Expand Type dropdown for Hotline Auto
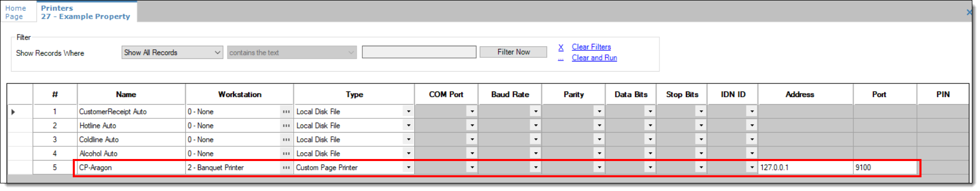 pyautogui.click(x=408, y=125)
